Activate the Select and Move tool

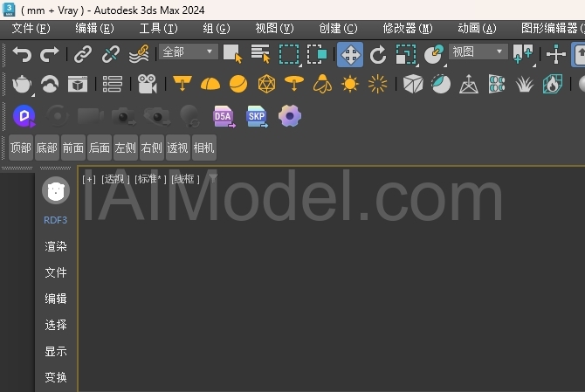pos(350,55)
